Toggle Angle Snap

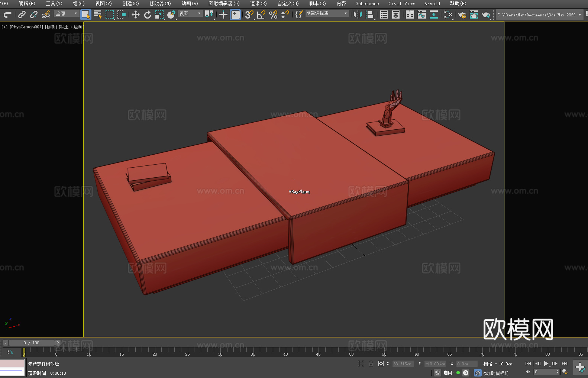261,14
